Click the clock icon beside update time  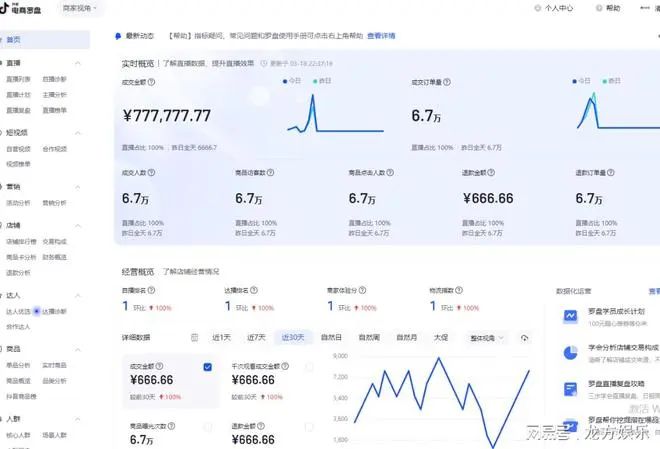click(264, 64)
